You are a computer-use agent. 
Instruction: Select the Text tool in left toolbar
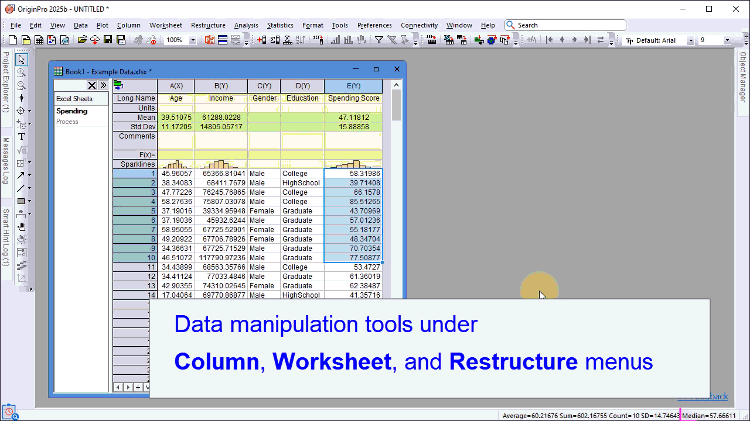(x=21, y=136)
